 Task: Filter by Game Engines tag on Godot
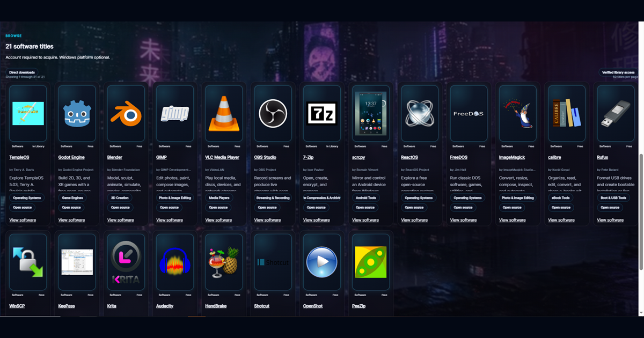(x=72, y=198)
